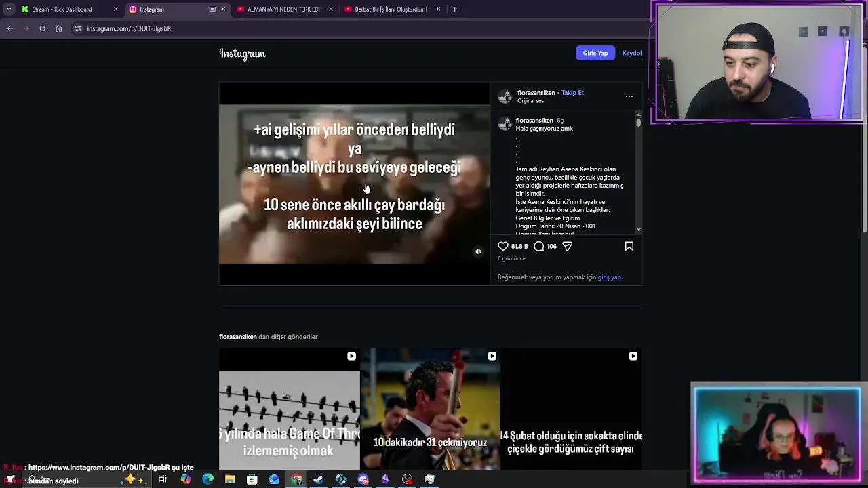Click the giriş yap link under post
Screen dimensions: 868x488
[609, 277]
